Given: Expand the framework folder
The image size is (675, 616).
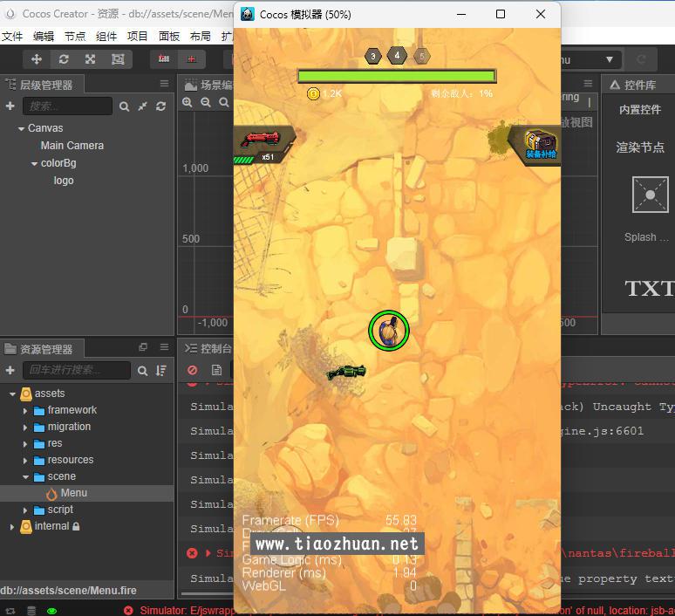Looking at the screenshot, I should click(25, 411).
